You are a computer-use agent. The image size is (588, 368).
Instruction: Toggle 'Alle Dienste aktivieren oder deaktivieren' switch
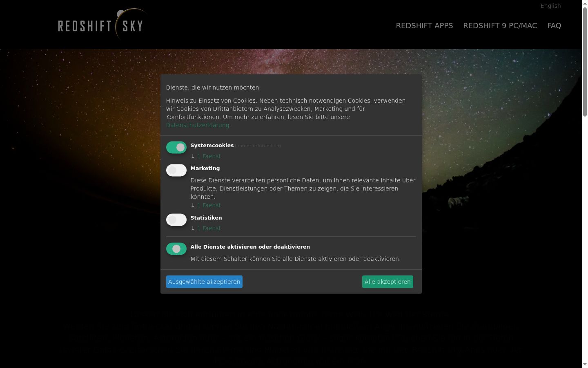pyautogui.click(x=176, y=249)
